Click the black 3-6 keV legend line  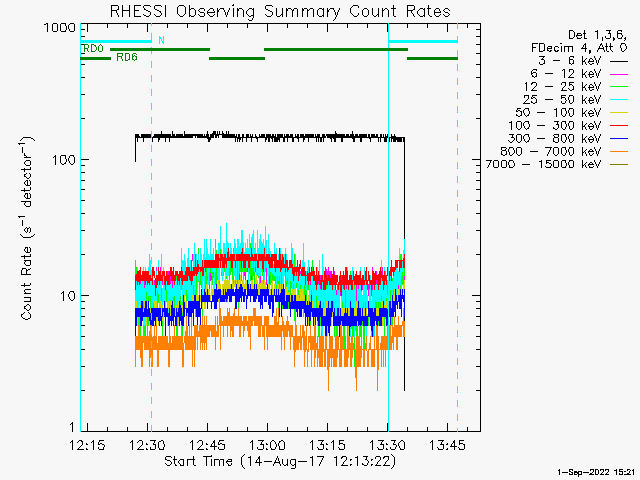pos(619,61)
